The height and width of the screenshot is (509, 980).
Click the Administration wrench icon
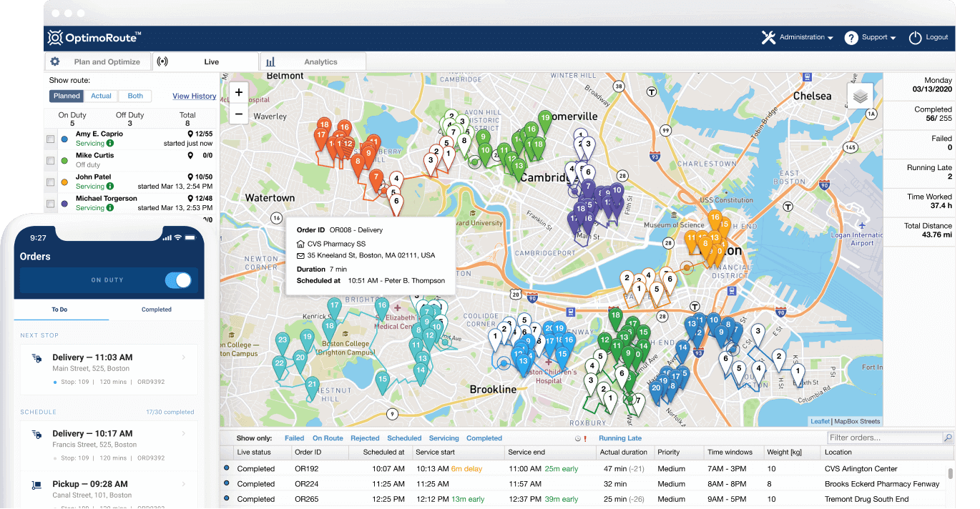(x=768, y=38)
